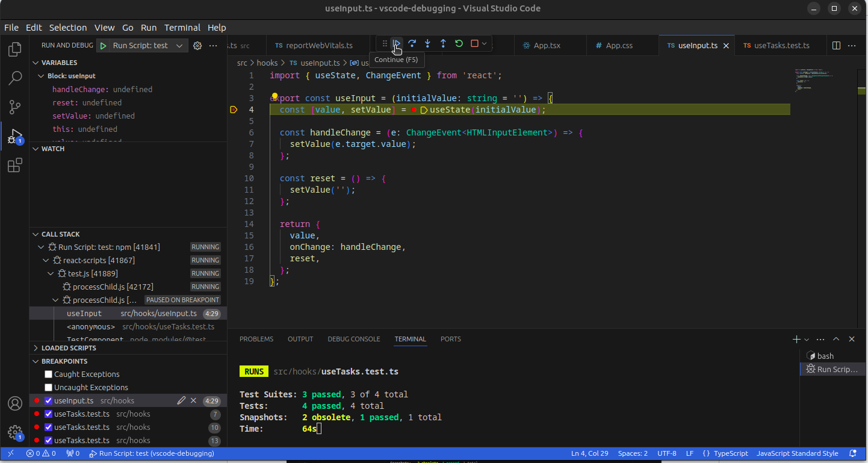Open launch.json via the gear icon
Screen dimensions: 868x463
tap(197, 46)
